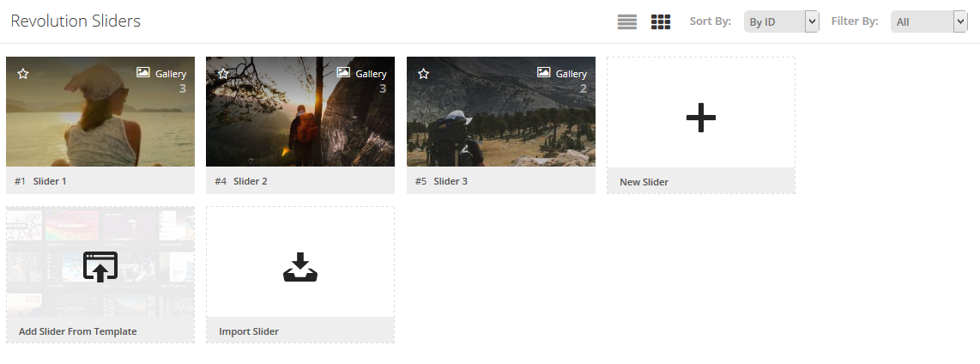Click the Gallery image icon on Slider 3
The width and height of the screenshot is (980, 364).
[544, 73]
